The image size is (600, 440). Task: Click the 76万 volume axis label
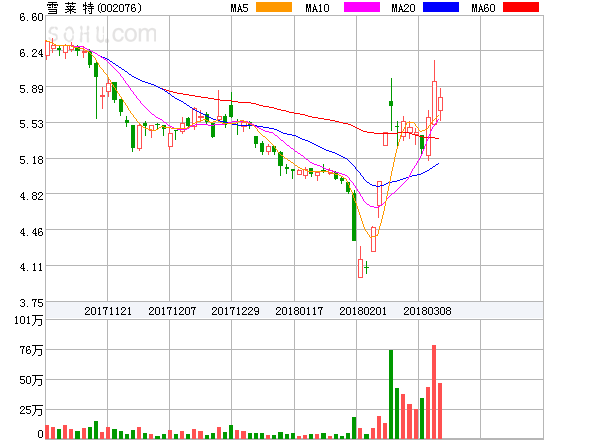[x=31, y=350]
